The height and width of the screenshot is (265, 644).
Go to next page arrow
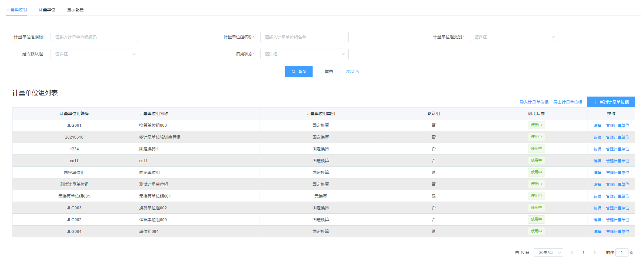[595, 252]
